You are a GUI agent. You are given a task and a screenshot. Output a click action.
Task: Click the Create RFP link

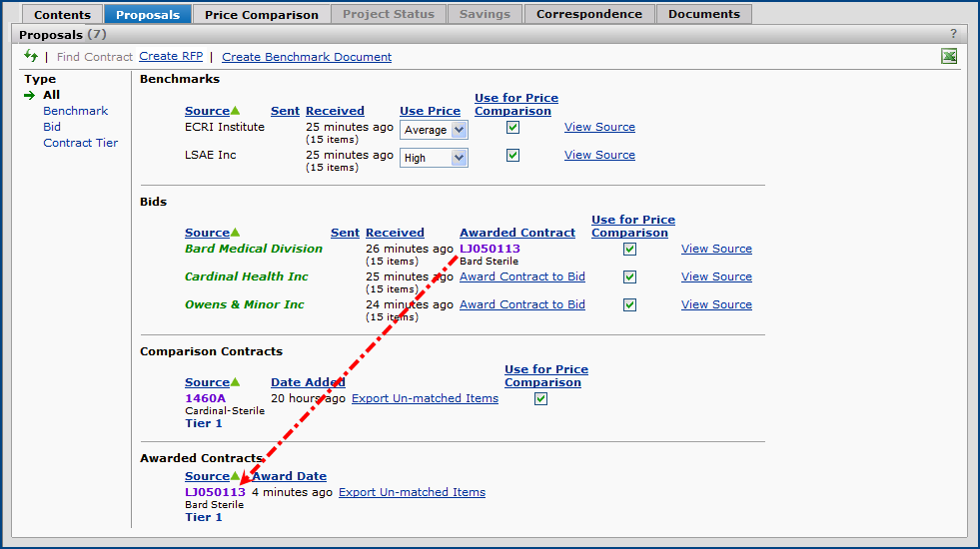click(x=171, y=57)
